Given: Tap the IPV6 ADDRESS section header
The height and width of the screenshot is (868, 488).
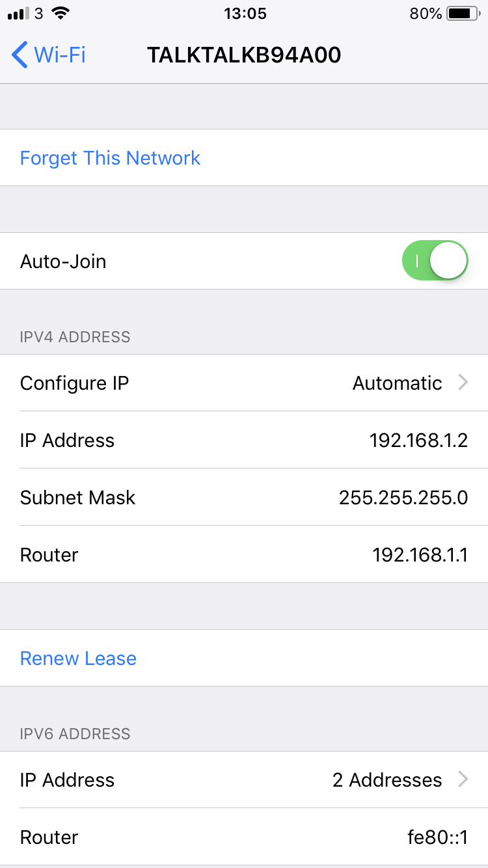Looking at the screenshot, I should coord(75,734).
